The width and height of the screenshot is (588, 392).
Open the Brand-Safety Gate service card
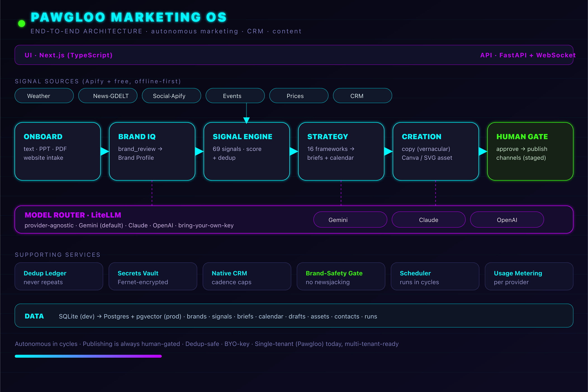point(341,276)
